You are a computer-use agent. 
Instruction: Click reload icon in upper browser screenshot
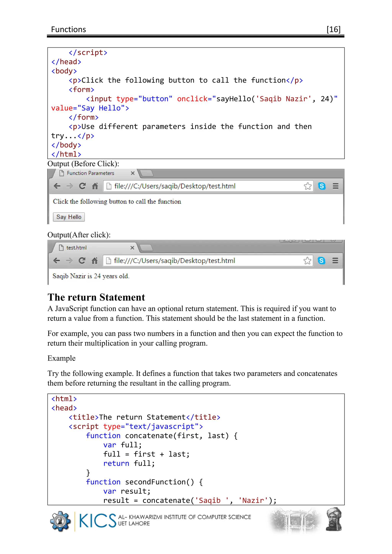tap(82, 186)
